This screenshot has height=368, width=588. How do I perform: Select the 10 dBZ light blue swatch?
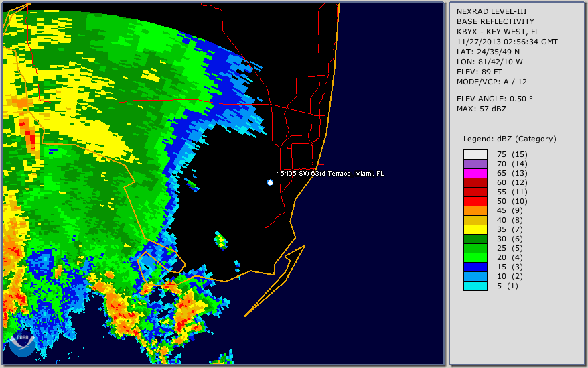pos(475,276)
